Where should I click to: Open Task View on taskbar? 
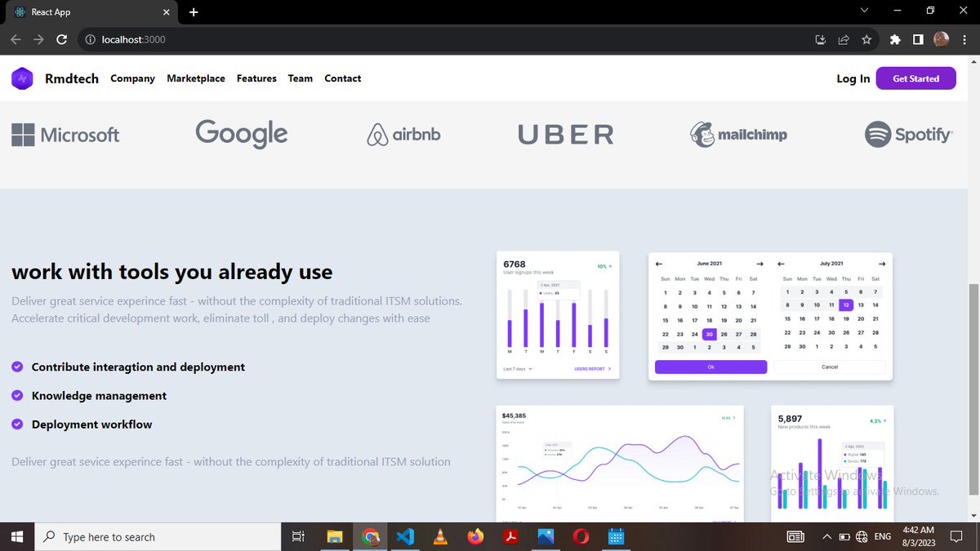(x=298, y=536)
